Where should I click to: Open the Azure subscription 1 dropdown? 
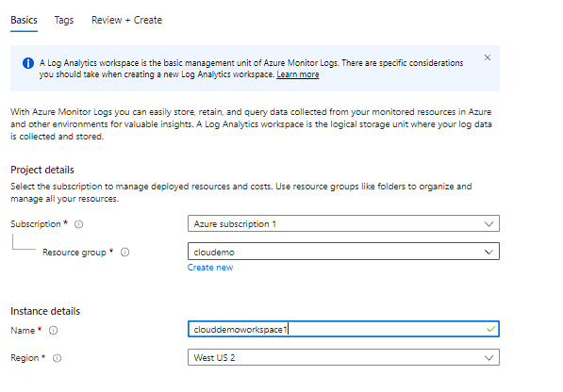click(343, 223)
